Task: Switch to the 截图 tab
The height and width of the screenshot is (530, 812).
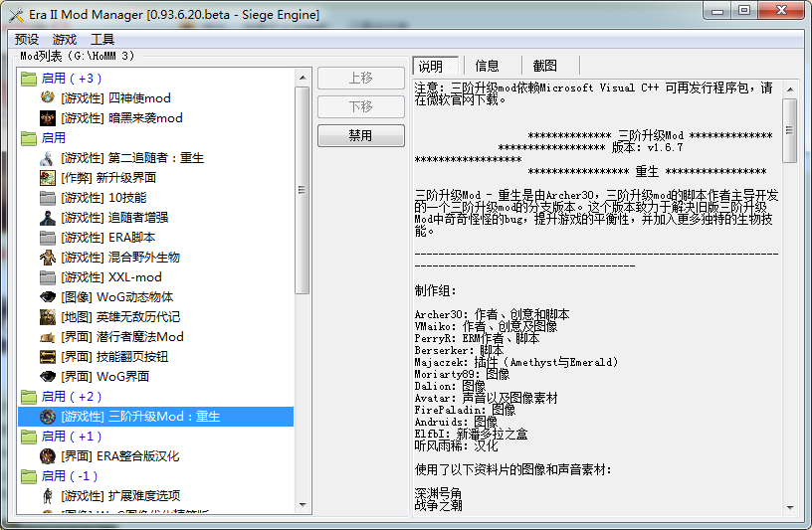Action: (544, 66)
